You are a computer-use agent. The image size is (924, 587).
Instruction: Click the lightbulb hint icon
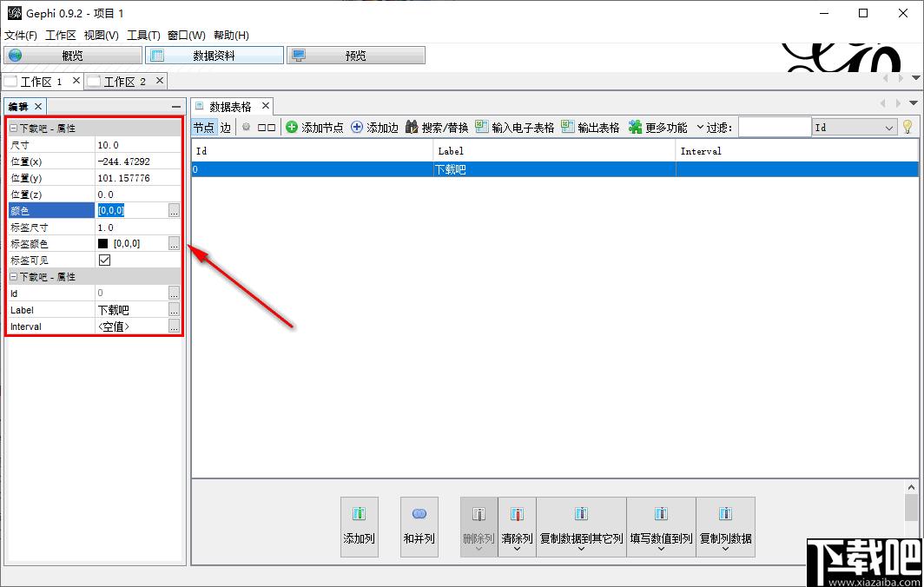click(907, 128)
